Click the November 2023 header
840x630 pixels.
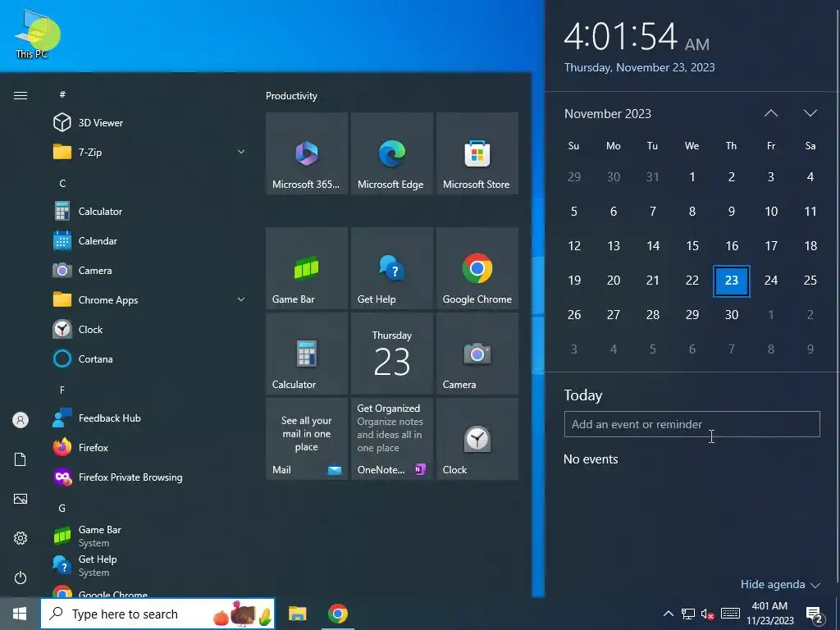pos(608,113)
